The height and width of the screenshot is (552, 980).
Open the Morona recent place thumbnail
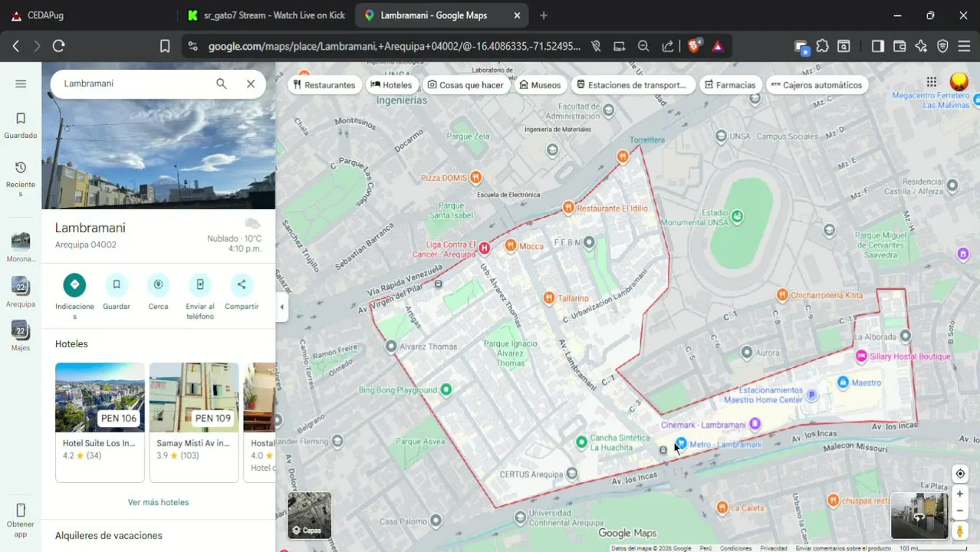coord(21,241)
